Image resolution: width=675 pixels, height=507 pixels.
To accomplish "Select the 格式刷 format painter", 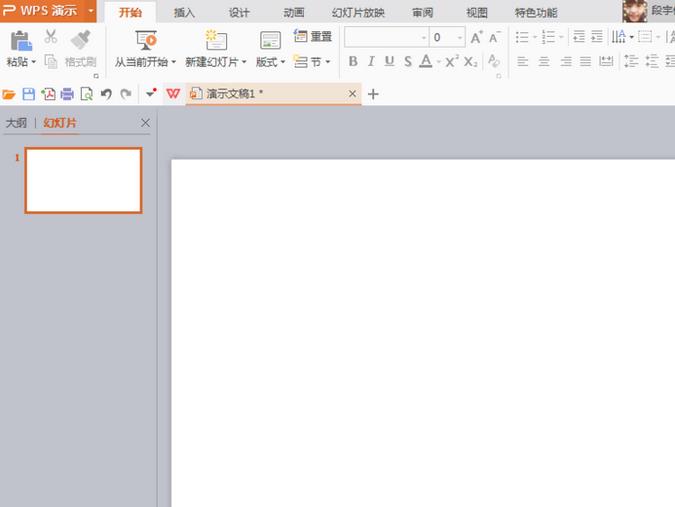I will [81, 49].
